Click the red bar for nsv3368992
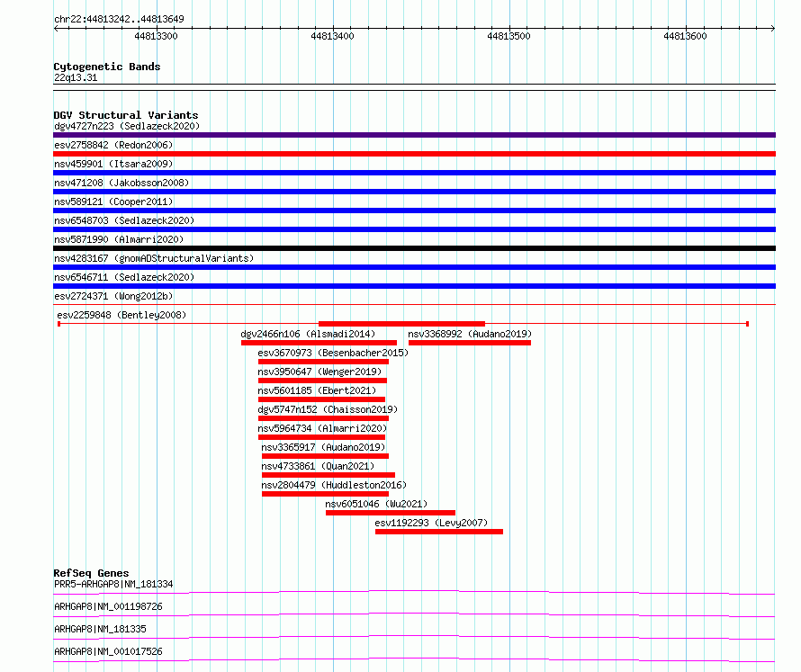 coord(470,343)
